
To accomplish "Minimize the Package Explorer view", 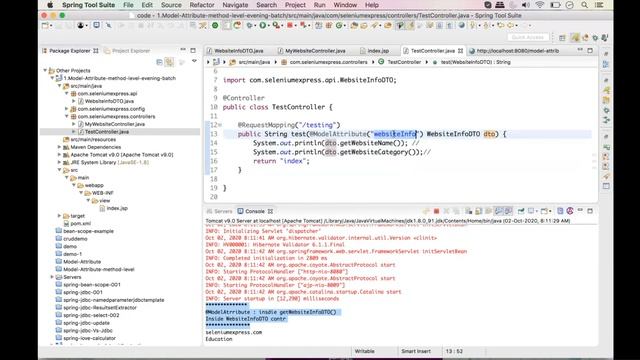I will click(x=183, y=50).
